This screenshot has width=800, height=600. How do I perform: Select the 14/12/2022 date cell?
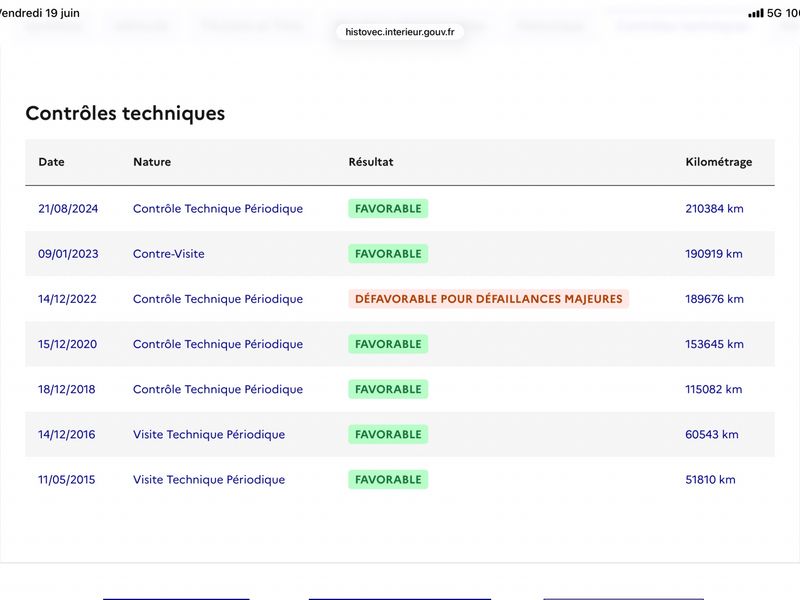(x=67, y=299)
